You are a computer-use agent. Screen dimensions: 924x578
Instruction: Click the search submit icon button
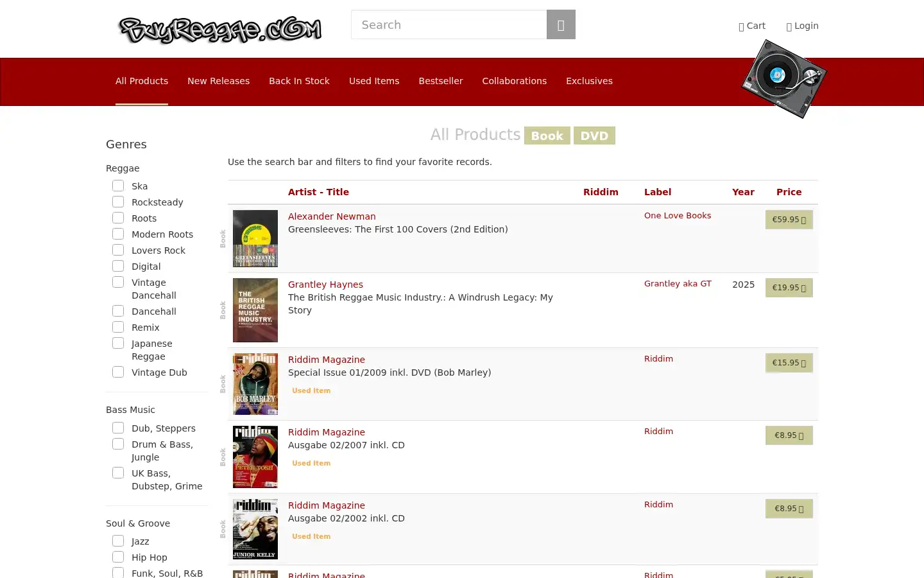coord(561,24)
